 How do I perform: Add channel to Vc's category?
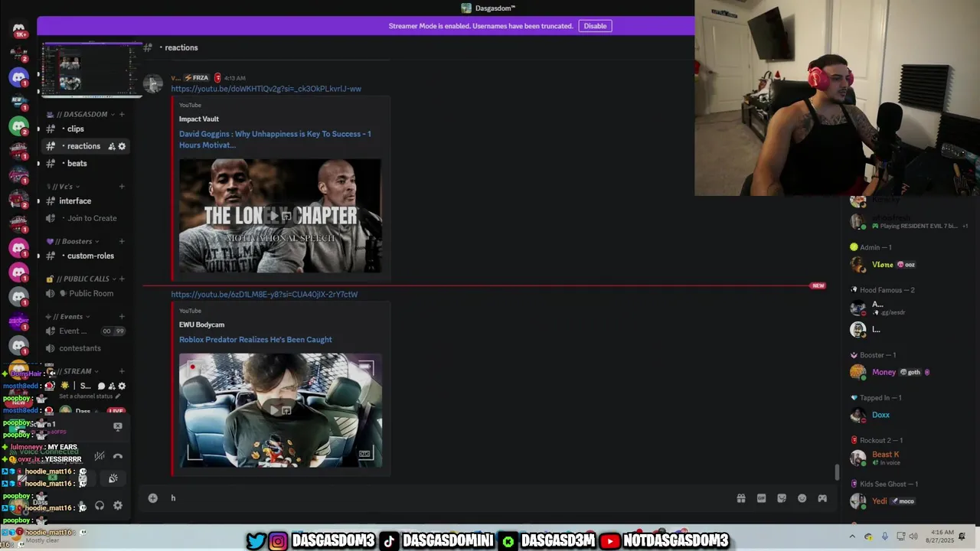[122, 187]
